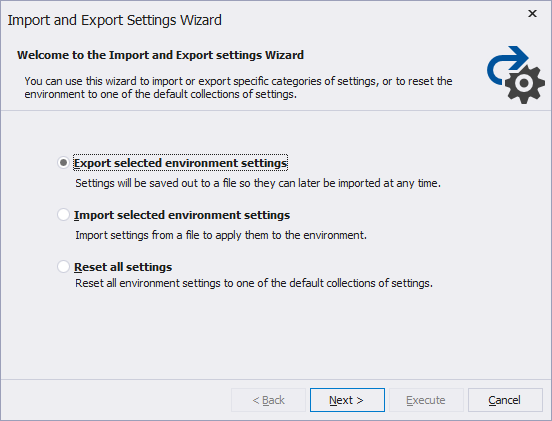Click the disabled Back button
Image resolution: width=552 pixels, height=421 pixels.
click(268, 400)
